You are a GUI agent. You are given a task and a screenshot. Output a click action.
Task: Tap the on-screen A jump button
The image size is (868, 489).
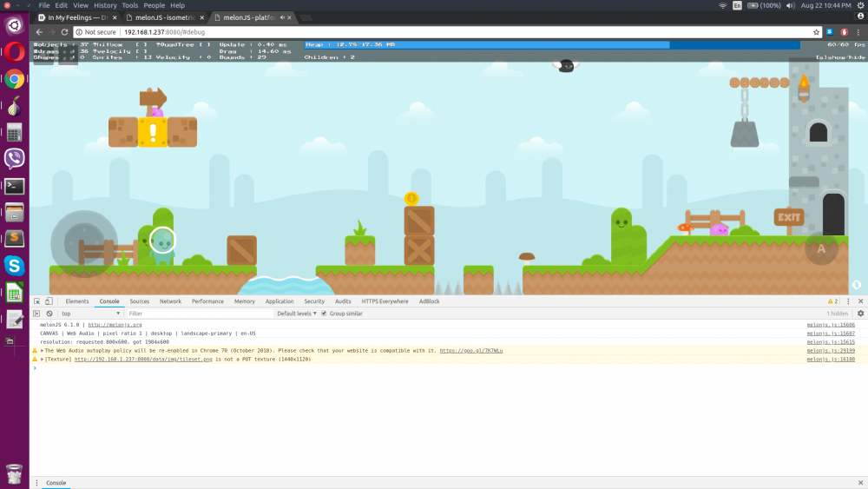821,248
